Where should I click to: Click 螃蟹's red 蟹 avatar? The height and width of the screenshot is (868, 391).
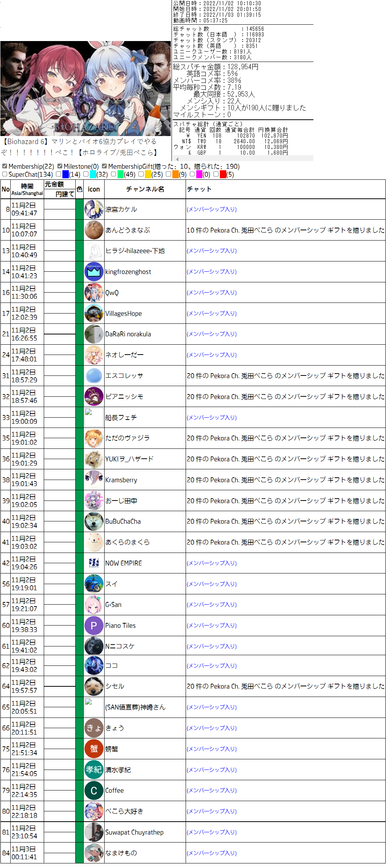coord(94,749)
